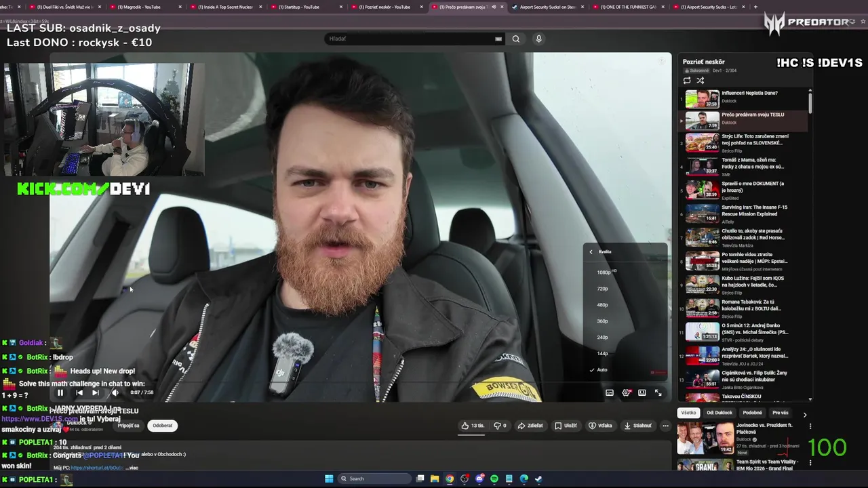
Task: Click the Vďaka thanks button
Action: pyautogui.click(x=600, y=426)
